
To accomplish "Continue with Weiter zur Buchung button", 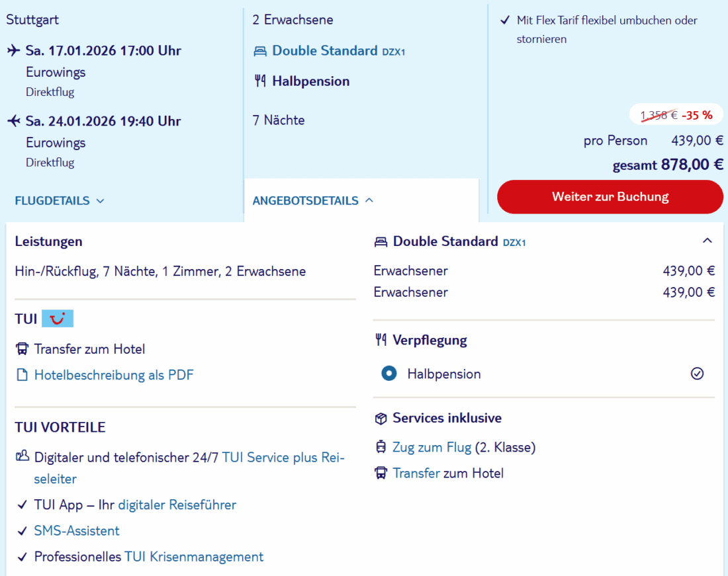I will (610, 197).
